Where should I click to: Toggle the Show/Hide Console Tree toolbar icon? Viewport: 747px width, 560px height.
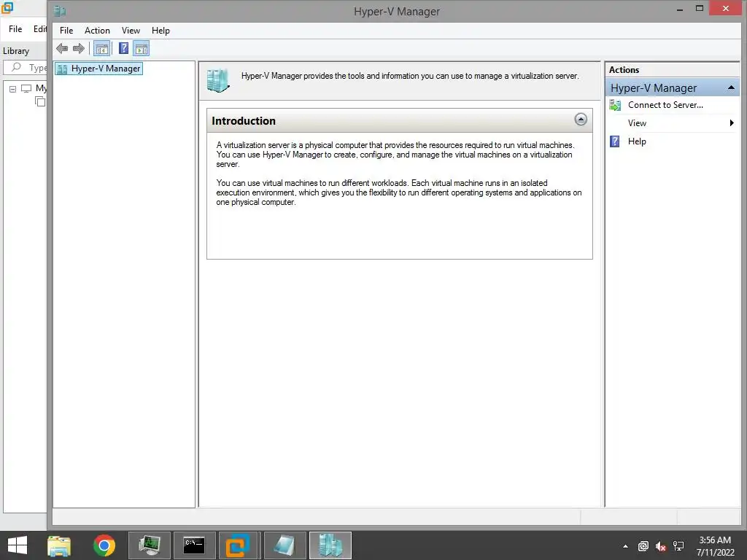[x=101, y=48]
